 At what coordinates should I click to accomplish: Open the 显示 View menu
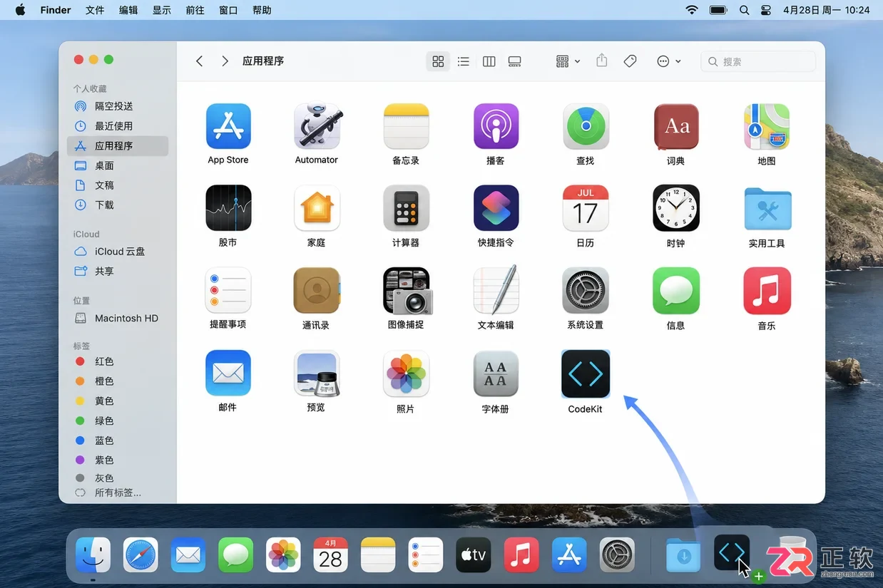click(162, 10)
